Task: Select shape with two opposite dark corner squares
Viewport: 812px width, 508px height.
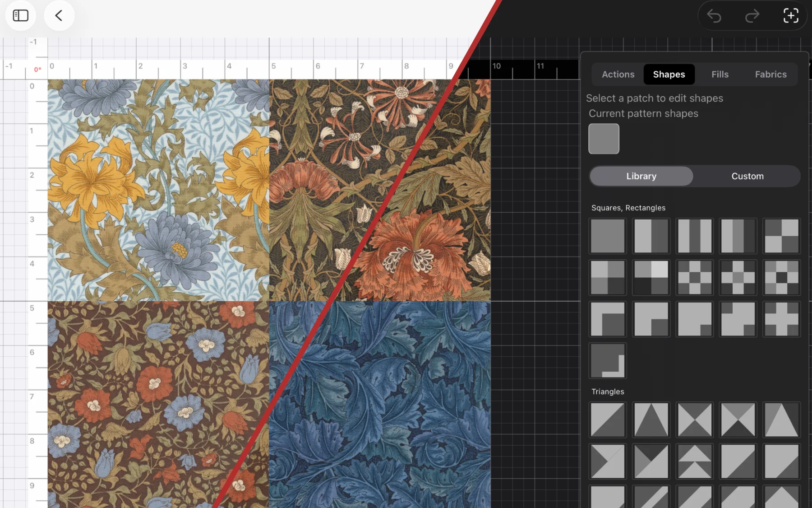Action: pyautogui.click(x=738, y=319)
